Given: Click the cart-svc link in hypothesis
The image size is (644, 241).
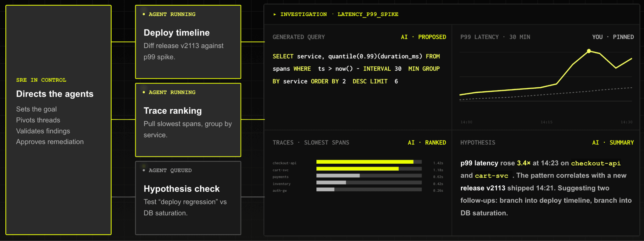Looking at the screenshot, I should click(491, 176).
